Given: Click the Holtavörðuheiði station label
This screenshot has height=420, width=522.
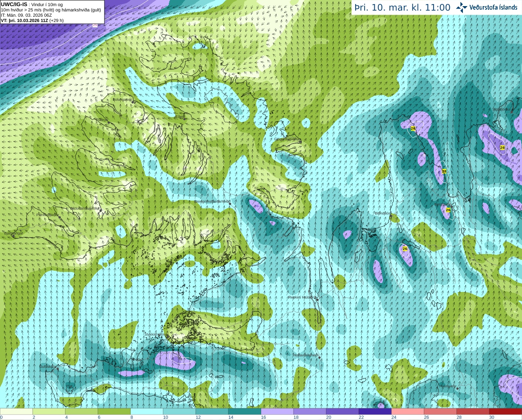Looking at the screenshot, I should tap(306, 355).
